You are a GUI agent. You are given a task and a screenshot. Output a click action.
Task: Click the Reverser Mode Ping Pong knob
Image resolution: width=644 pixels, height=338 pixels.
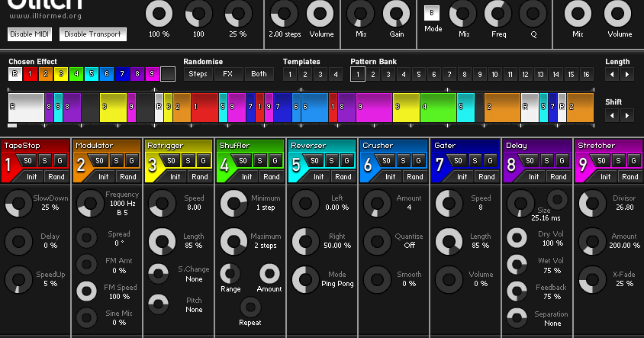point(305,279)
